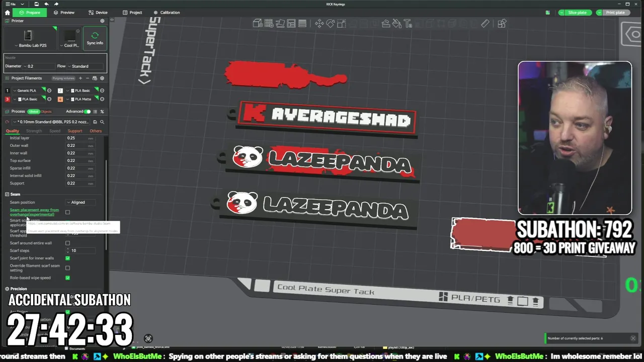Click the Assembly view tool
Image resolution: width=644 pixels, height=362 pixels.
pyautogui.click(x=502, y=23)
